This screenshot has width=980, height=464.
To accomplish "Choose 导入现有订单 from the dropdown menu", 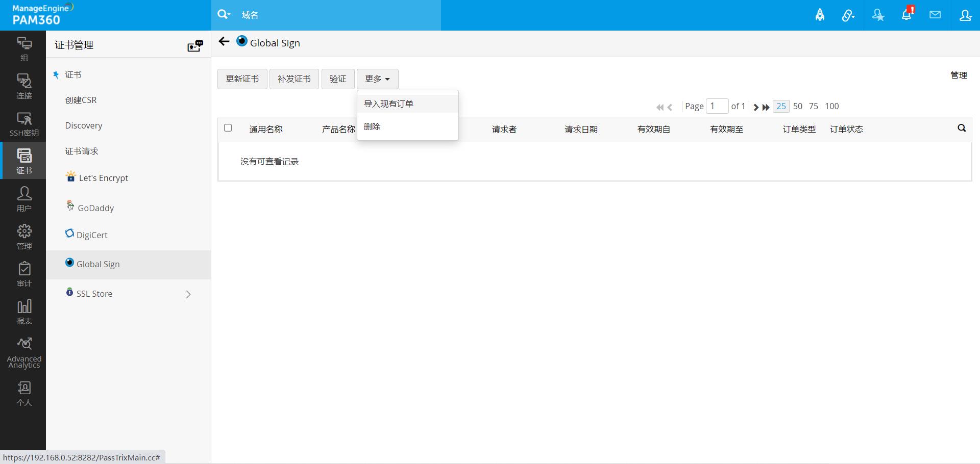I will [x=408, y=104].
